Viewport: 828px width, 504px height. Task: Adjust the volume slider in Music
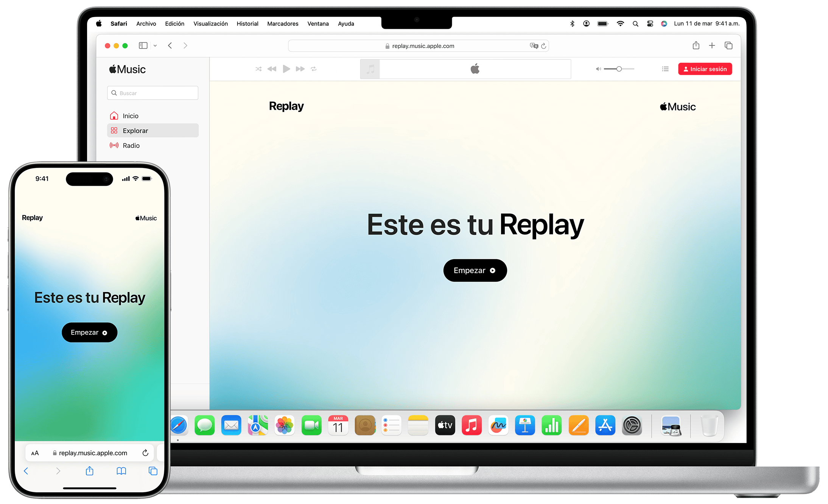619,69
